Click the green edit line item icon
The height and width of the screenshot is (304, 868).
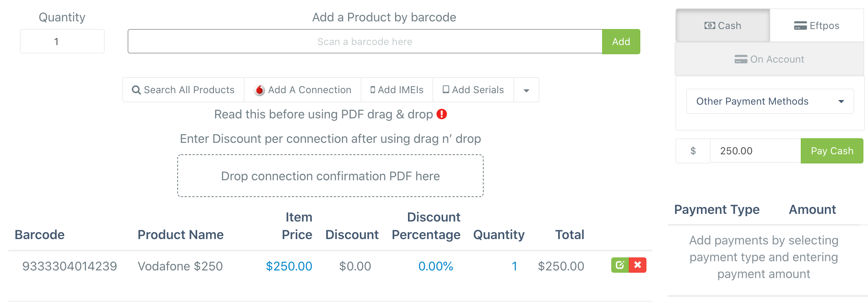[x=620, y=265]
